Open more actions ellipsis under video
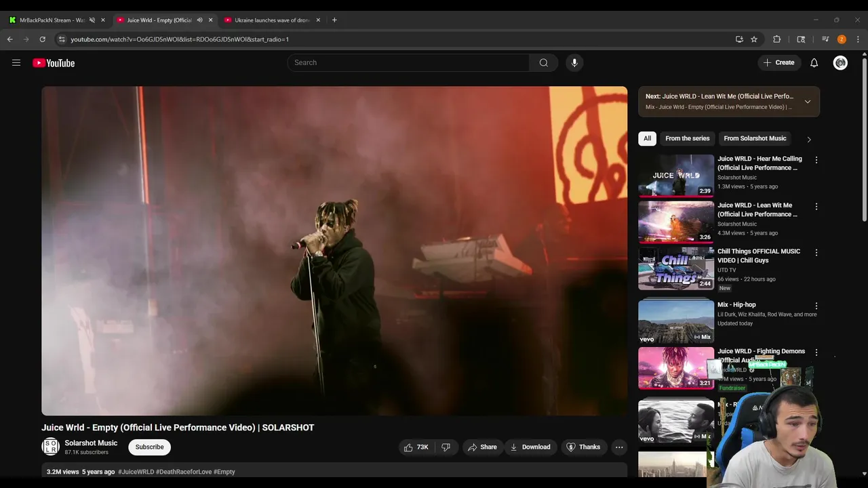This screenshot has width=868, height=488. [619, 447]
